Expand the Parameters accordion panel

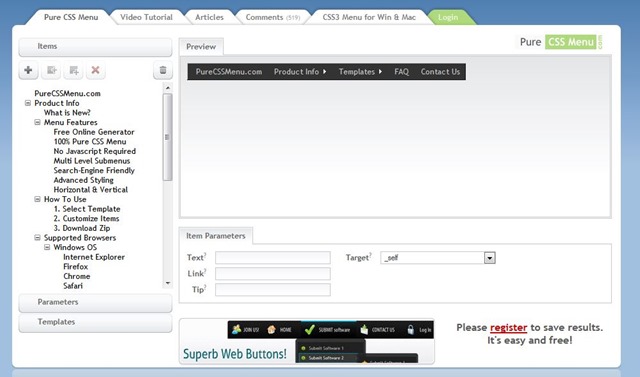pos(96,302)
